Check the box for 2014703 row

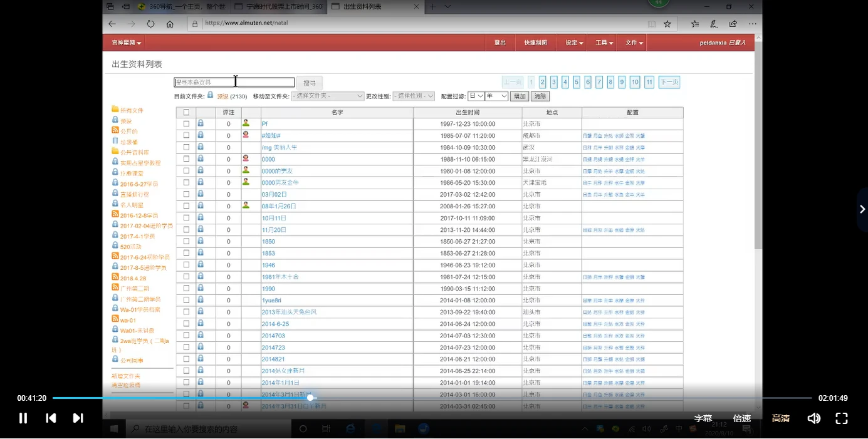(x=186, y=336)
